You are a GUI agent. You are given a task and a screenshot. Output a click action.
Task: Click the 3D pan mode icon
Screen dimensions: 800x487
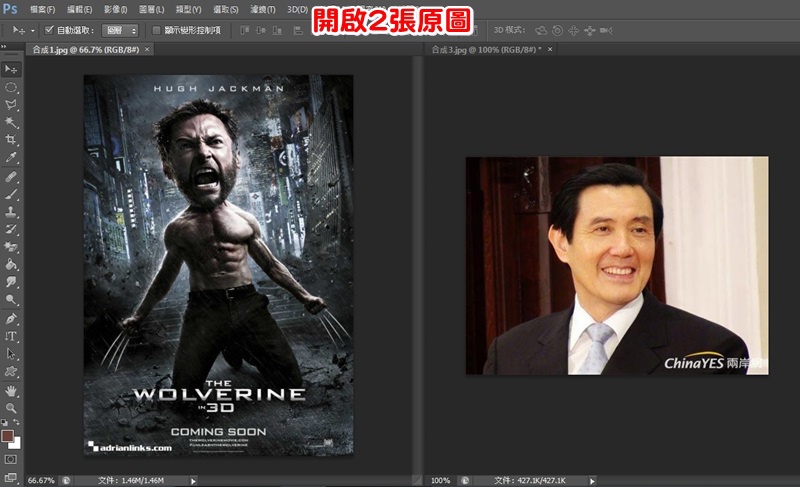(x=573, y=31)
